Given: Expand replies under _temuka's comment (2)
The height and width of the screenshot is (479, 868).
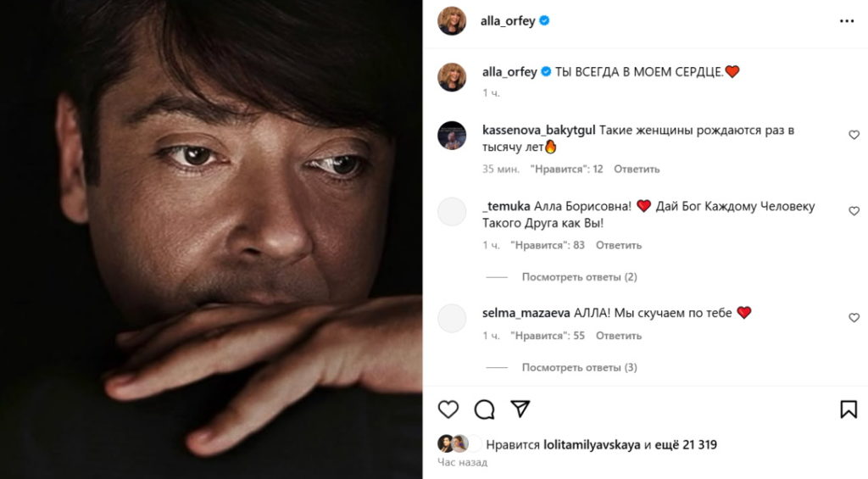Looking at the screenshot, I should tap(579, 277).
